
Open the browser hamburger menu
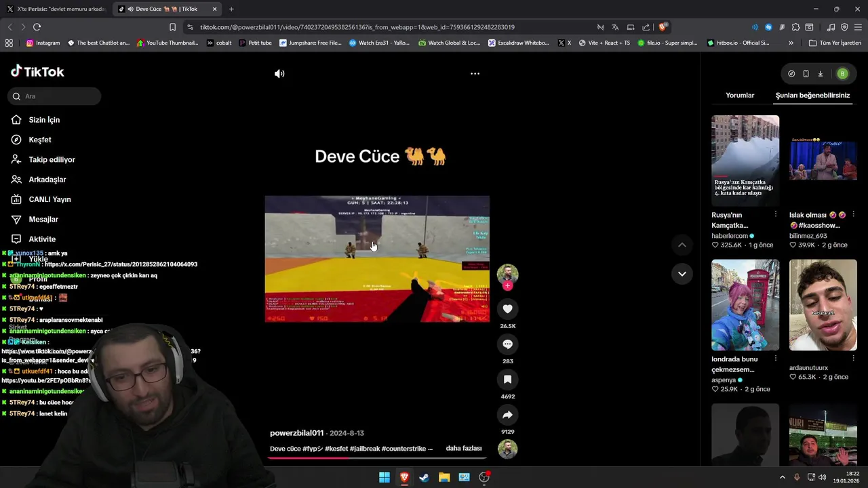858,27
